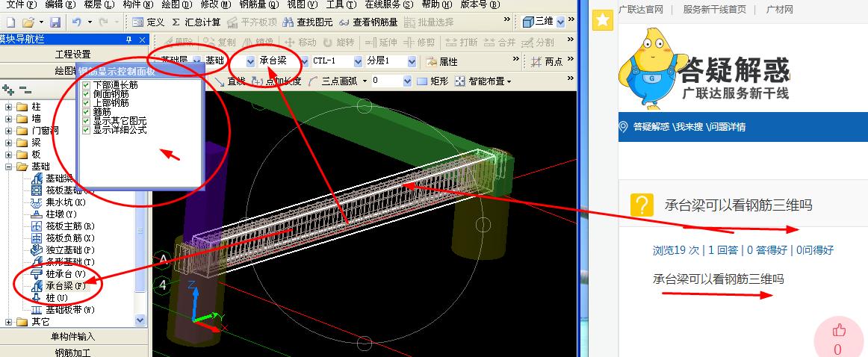Expand the 梁 tree folder
The image size is (868, 357).
[8, 142]
